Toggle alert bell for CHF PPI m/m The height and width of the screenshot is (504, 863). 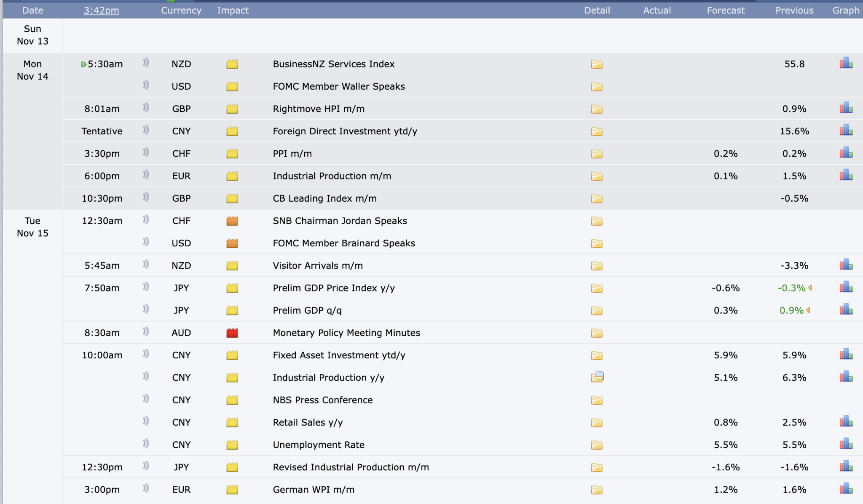click(146, 152)
